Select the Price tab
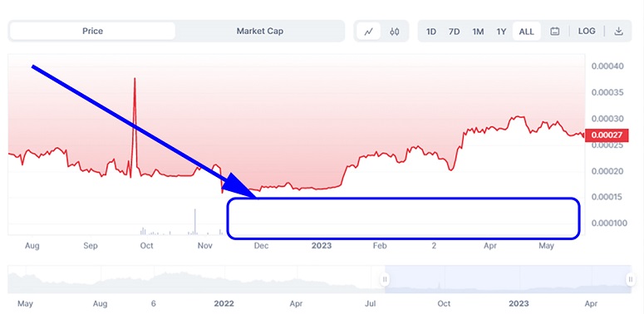644x314 pixels. tap(92, 32)
